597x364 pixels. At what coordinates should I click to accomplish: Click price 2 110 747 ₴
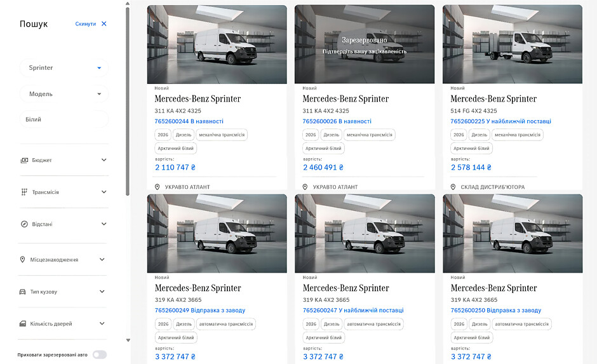point(175,167)
